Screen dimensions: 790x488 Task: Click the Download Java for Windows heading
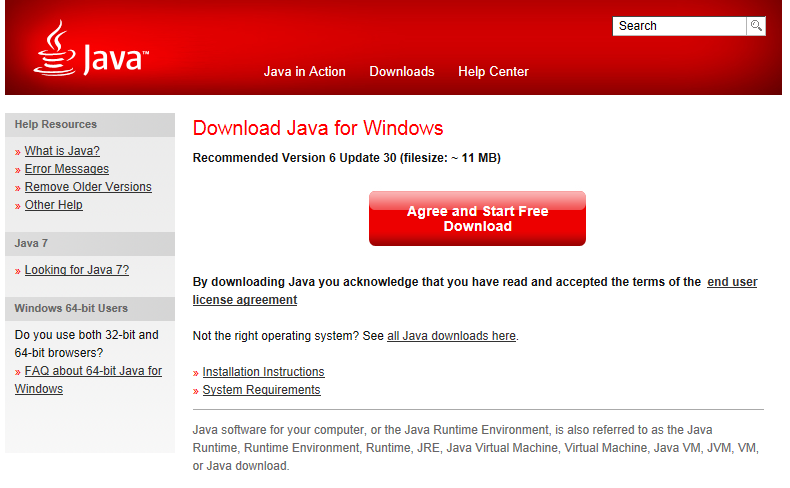pyautogui.click(x=318, y=128)
